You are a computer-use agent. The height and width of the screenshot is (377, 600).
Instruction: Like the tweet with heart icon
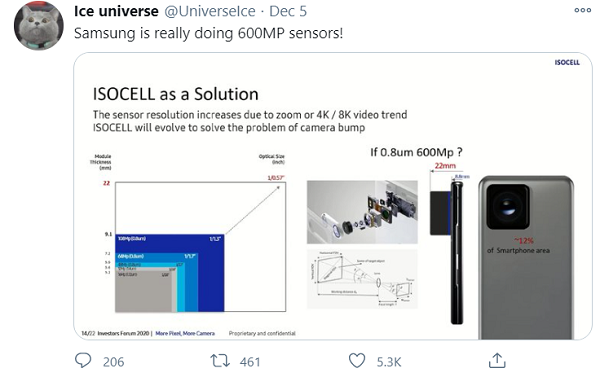click(357, 361)
